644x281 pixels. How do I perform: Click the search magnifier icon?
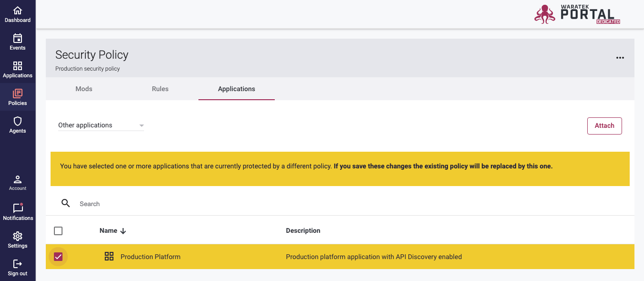point(66,203)
